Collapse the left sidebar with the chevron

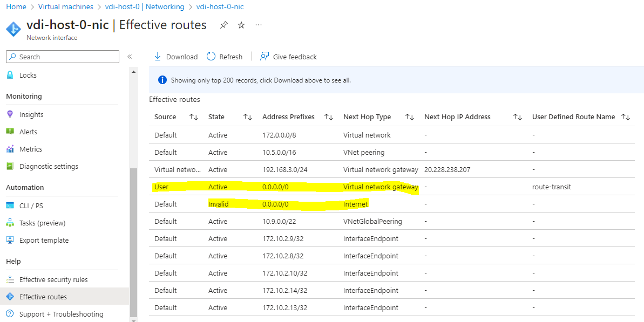coord(130,56)
